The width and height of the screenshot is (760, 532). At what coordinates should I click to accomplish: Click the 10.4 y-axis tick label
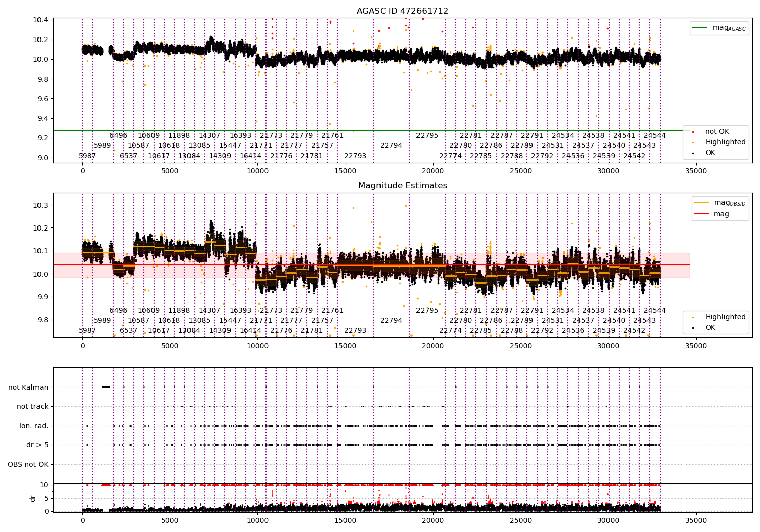pos(41,20)
